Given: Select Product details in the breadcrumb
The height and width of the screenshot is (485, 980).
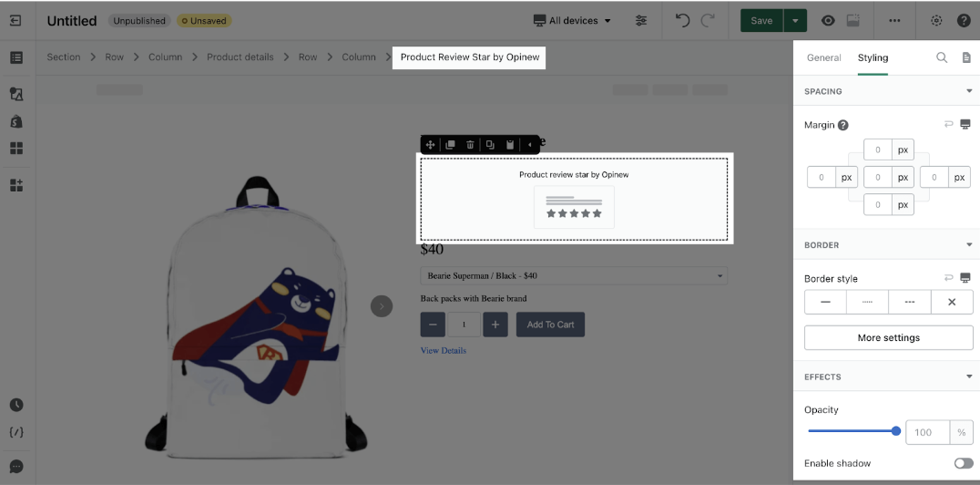Looking at the screenshot, I should click(x=240, y=57).
